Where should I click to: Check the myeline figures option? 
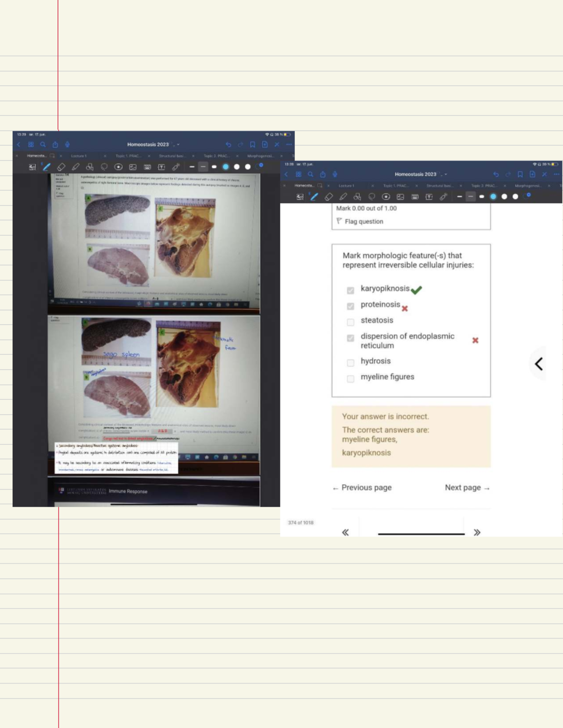[x=350, y=379]
